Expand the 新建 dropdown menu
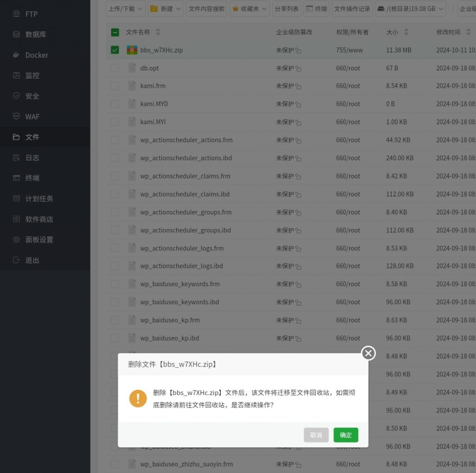Viewport: 476px width, 473px height. click(166, 9)
